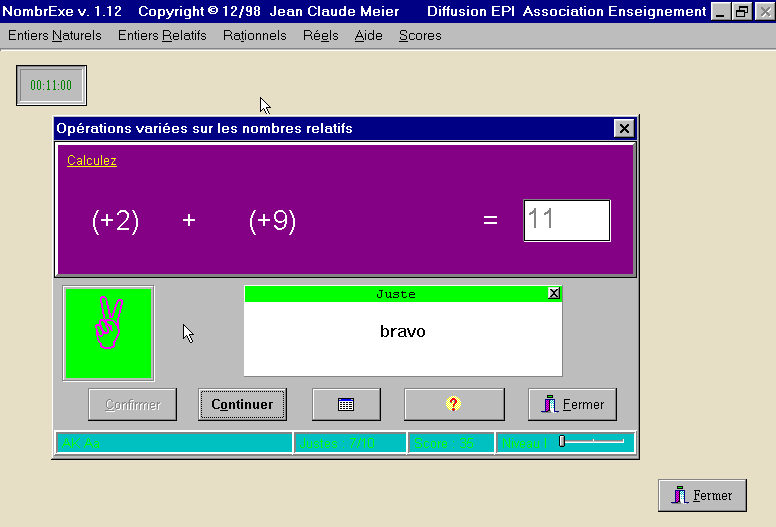
Task: Open the calculator table icon button
Action: pos(346,404)
